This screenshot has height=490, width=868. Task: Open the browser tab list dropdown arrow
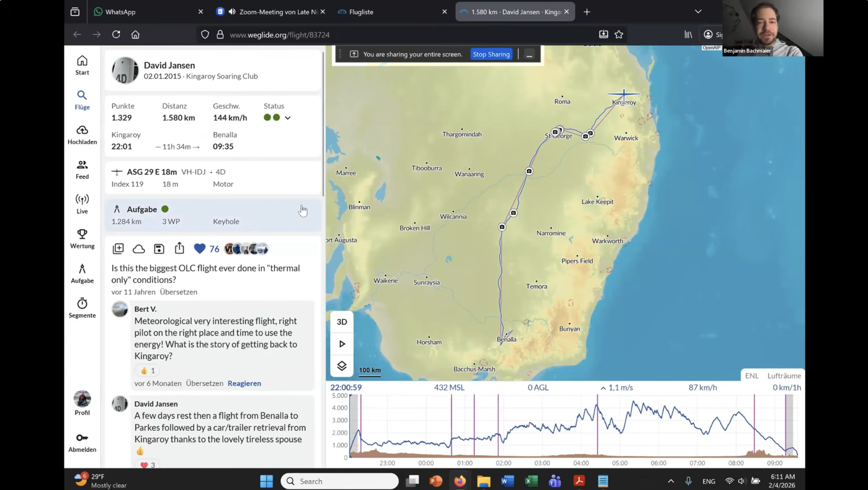click(698, 12)
